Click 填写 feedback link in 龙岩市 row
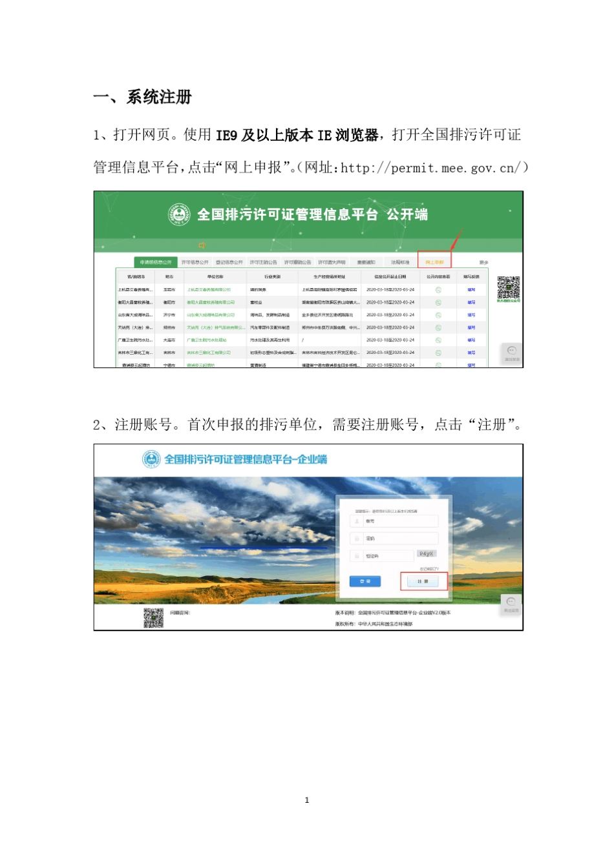This screenshot has width=614, height=868. coord(471,290)
